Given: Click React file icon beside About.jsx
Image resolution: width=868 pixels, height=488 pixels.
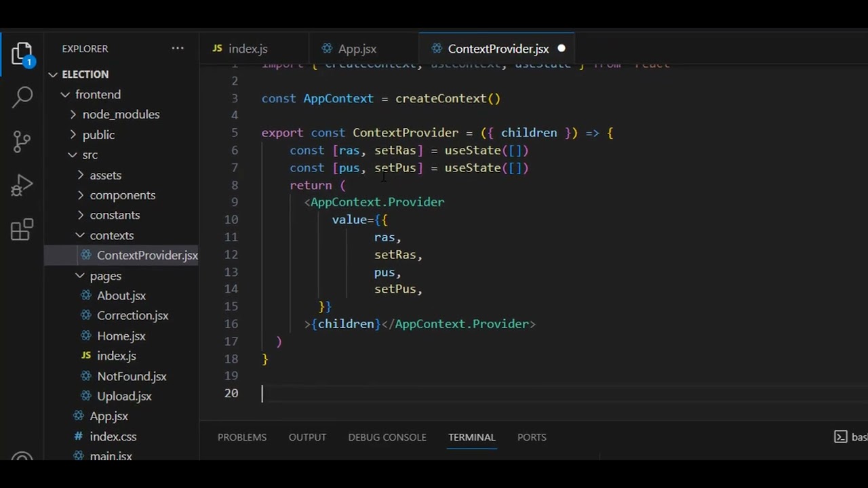Looking at the screenshot, I should point(86,296).
